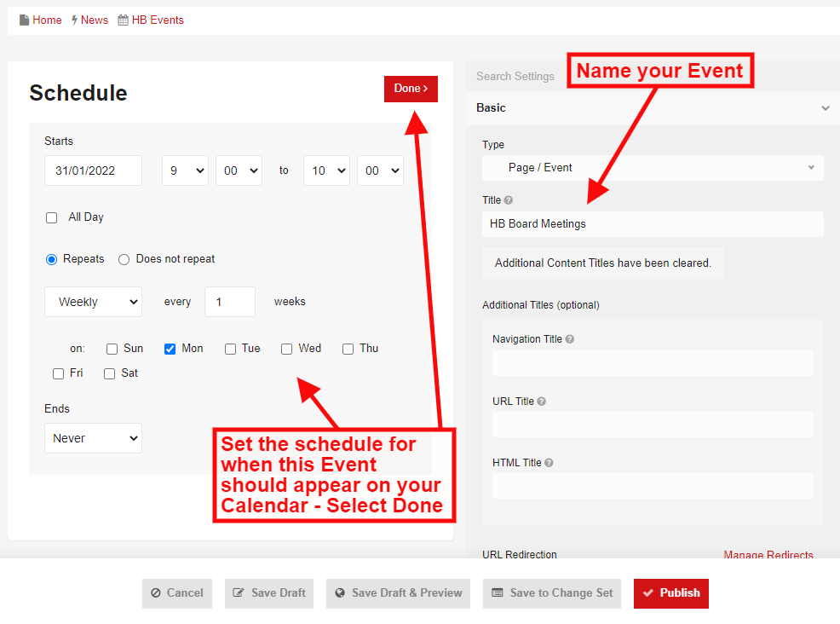Select the Does not repeat radio button
Viewport: 840px width, 624px height.
124,259
